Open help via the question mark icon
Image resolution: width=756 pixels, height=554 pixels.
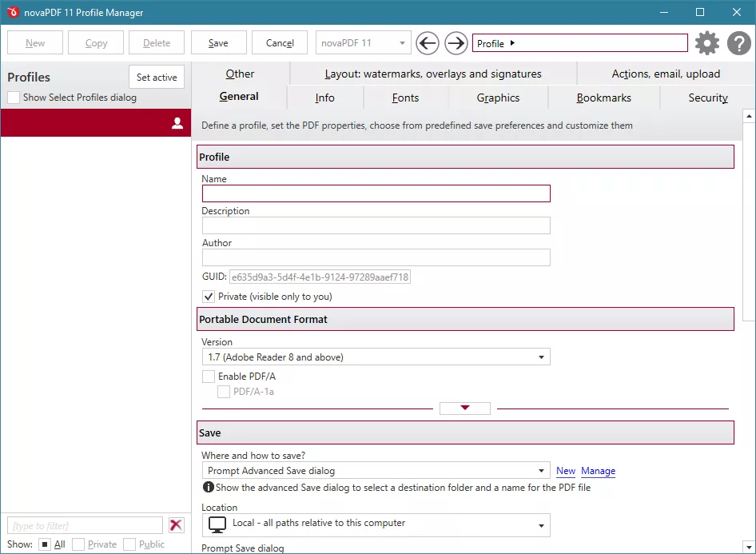(x=738, y=42)
